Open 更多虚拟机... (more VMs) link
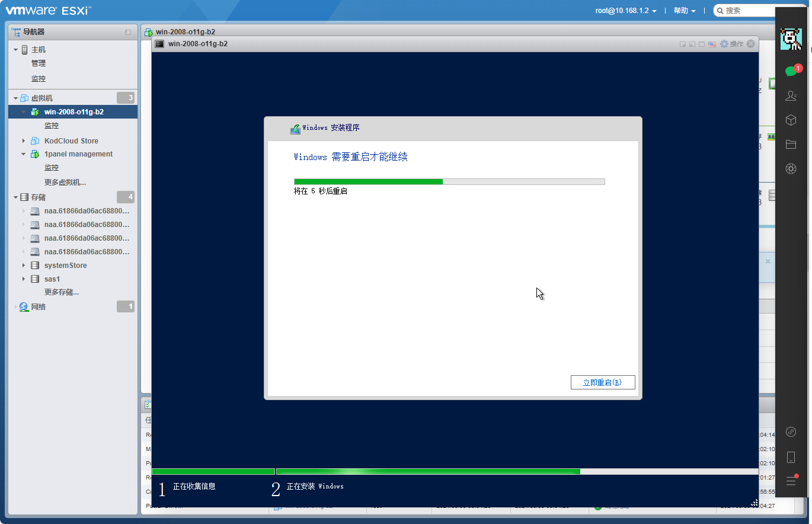The width and height of the screenshot is (812, 524). [x=65, y=183]
